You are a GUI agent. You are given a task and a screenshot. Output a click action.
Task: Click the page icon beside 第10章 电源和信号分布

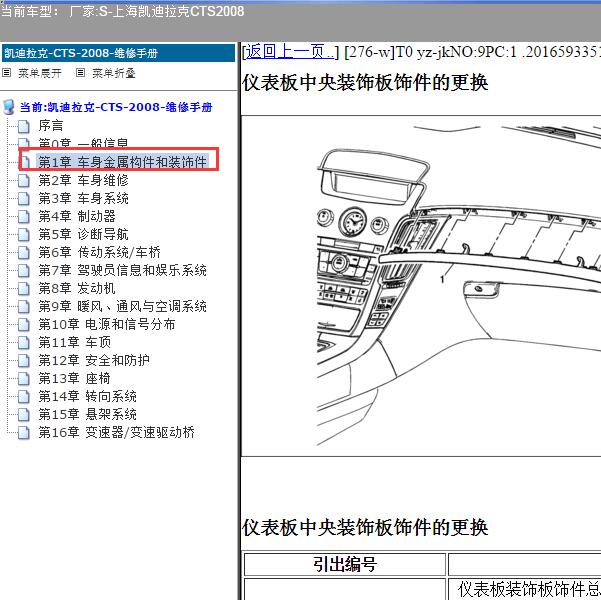[24, 325]
